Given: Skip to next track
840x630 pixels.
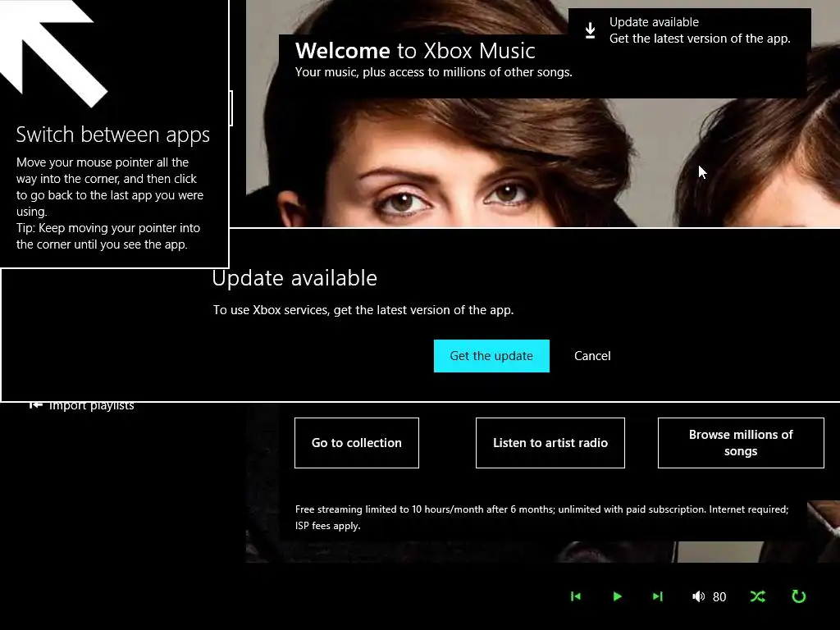Looking at the screenshot, I should pyautogui.click(x=658, y=596).
